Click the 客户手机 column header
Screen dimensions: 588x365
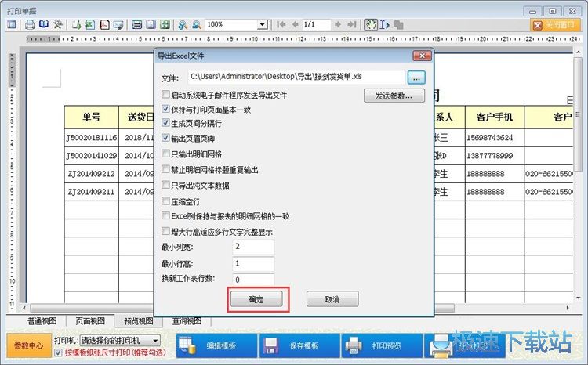tap(494, 117)
